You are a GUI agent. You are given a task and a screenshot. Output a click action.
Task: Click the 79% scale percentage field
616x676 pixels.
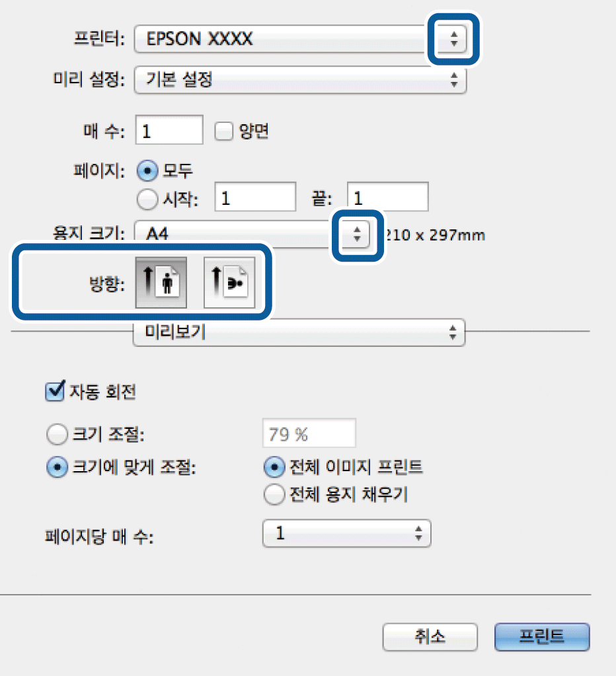click(307, 433)
